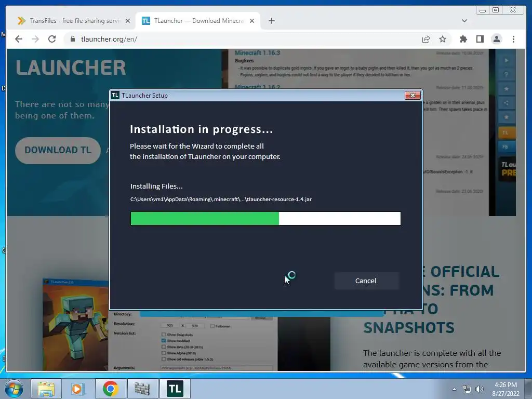Open volume control tray icon
Viewport: 532px width, 399px height.
[x=480, y=389]
